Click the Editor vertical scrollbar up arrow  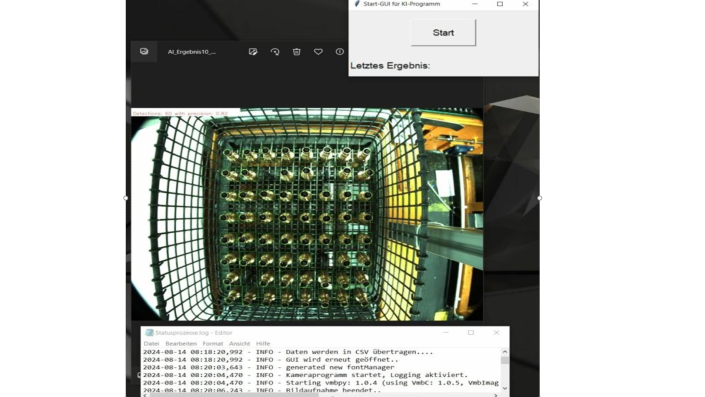point(504,352)
